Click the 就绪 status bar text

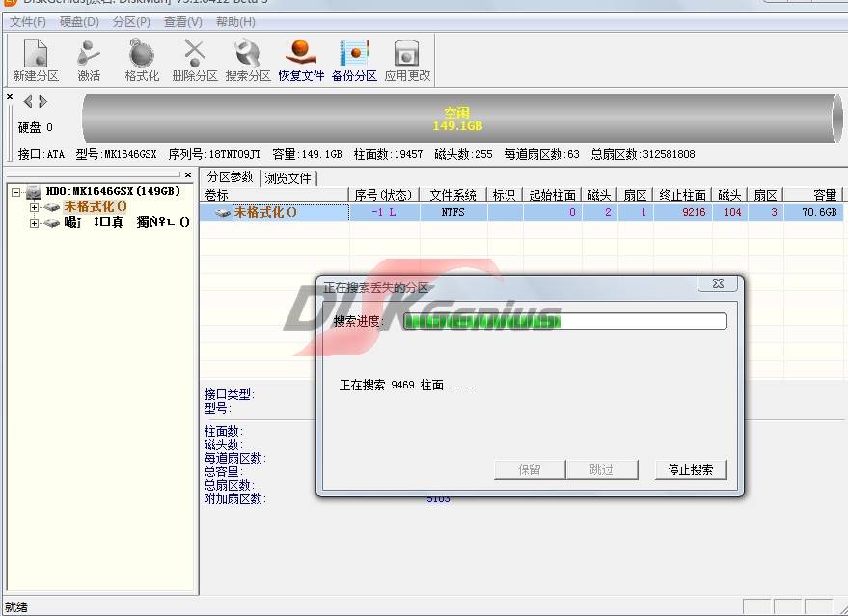16,607
